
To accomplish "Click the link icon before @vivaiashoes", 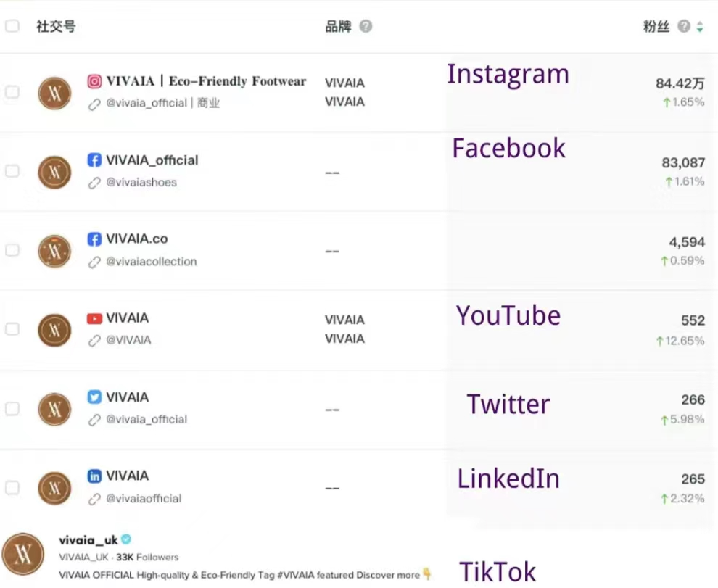I will coord(94,183).
